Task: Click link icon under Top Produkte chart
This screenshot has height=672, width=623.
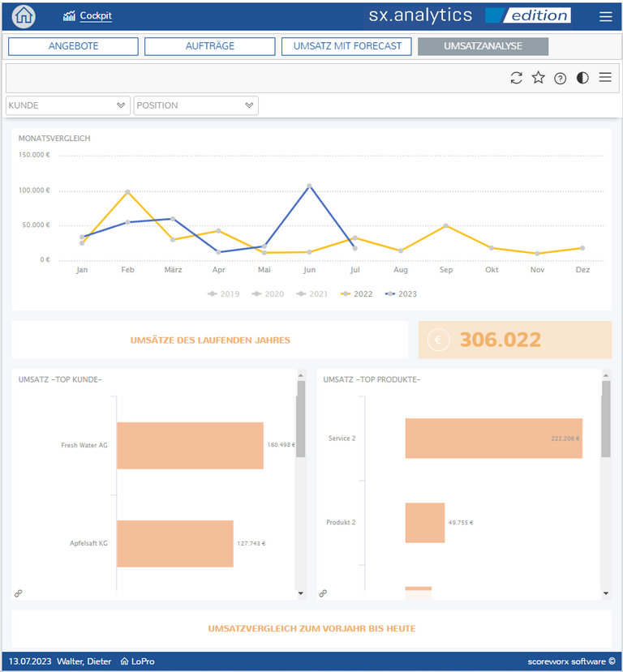Action: (323, 593)
